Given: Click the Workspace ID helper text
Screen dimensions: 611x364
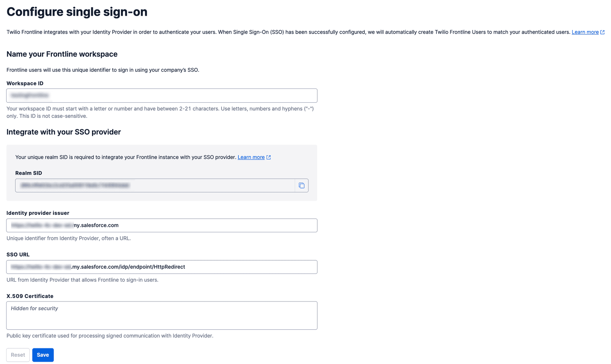Looking at the screenshot, I should 160,112.
